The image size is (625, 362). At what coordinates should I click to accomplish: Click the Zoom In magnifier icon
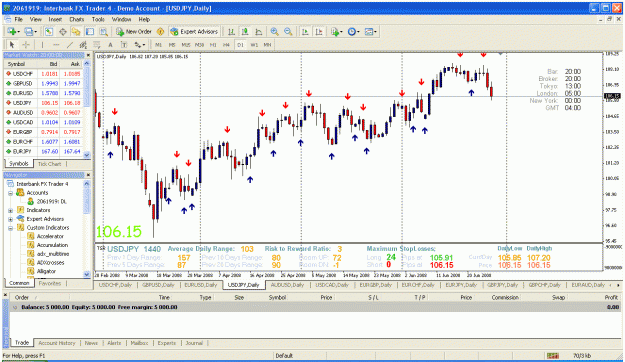tap(275, 31)
